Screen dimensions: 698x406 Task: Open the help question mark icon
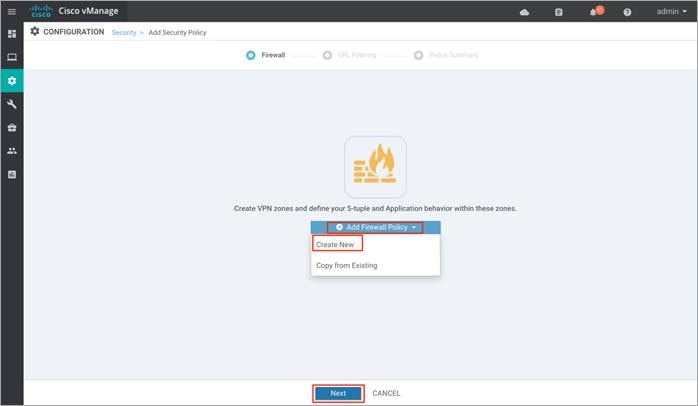(627, 12)
